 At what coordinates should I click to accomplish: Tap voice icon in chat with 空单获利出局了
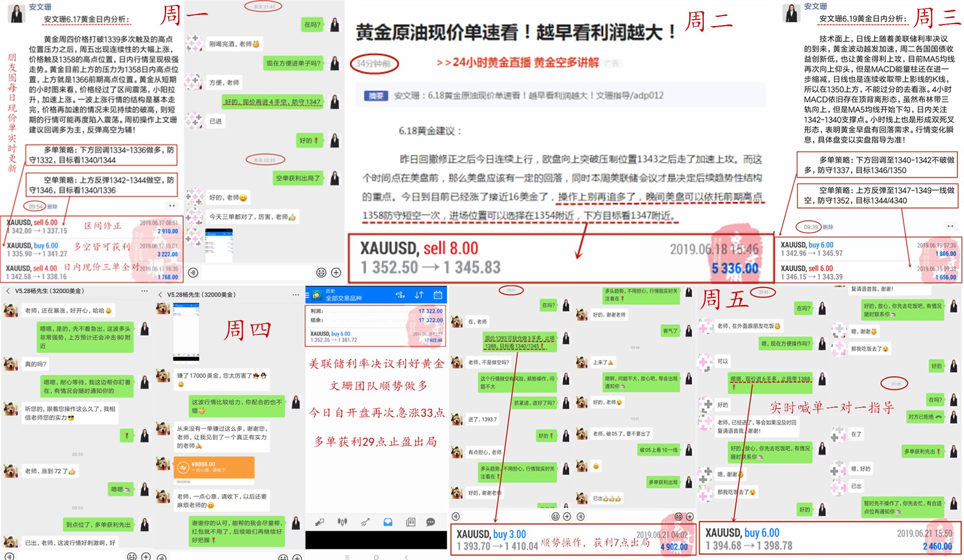tap(193, 273)
